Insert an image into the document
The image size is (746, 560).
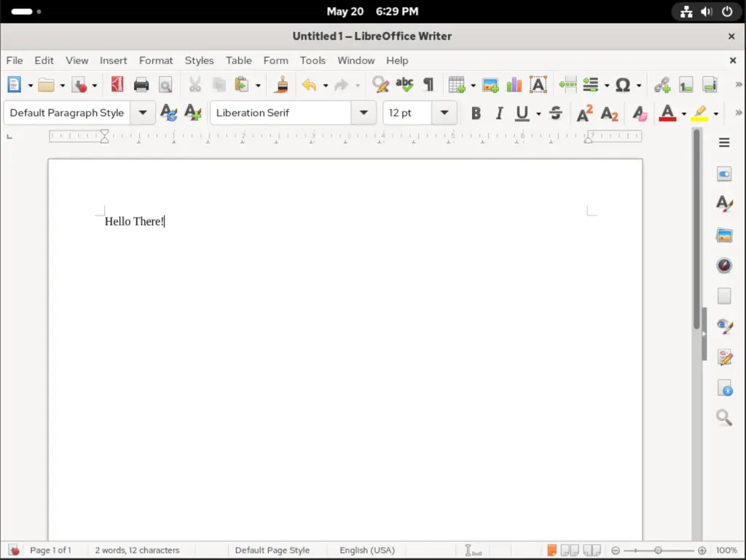pos(490,84)
